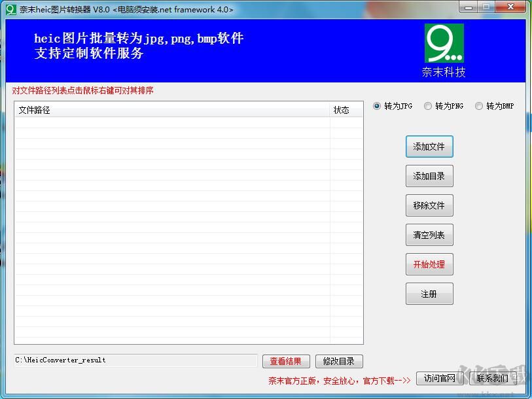Click the 清空列表 button

click(x=429, y=235)
